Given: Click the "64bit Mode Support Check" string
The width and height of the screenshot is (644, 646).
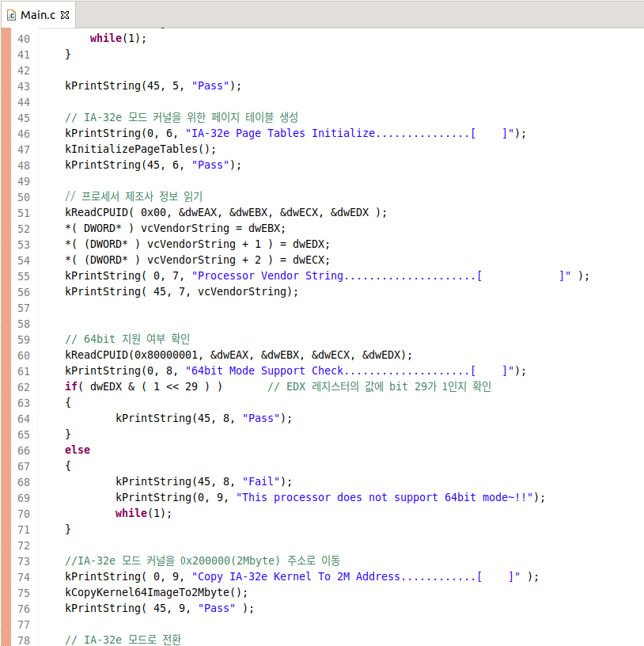Looking at the screenshot, I should coord(350,370).
